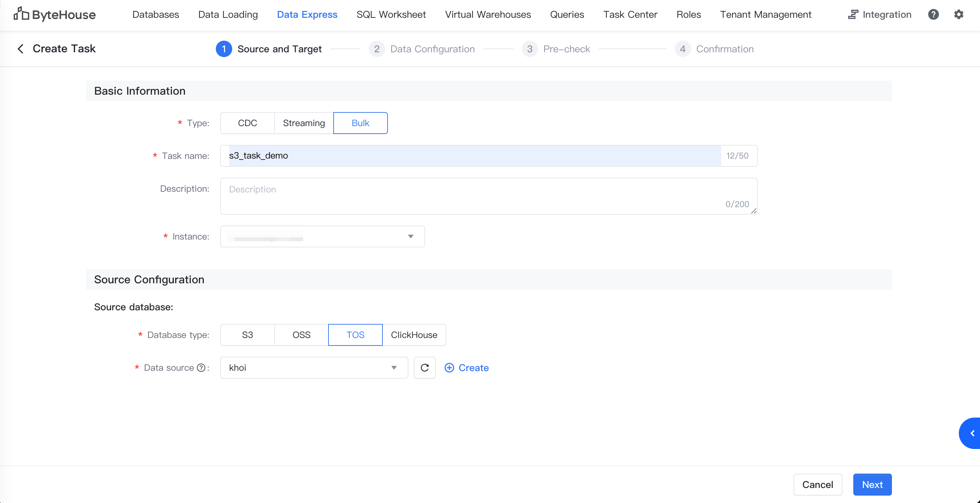Screen dimensions: 980x503
Task: Click the step 1 circle in the wizard
Action: pyautogui.click(x=224, y=49)
